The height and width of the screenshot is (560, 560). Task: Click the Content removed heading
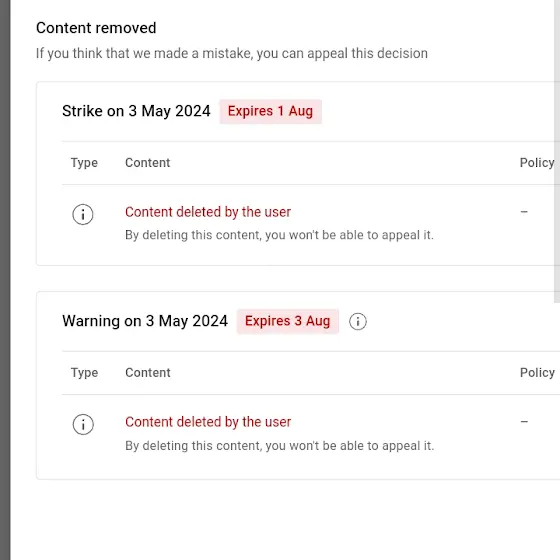96,28
